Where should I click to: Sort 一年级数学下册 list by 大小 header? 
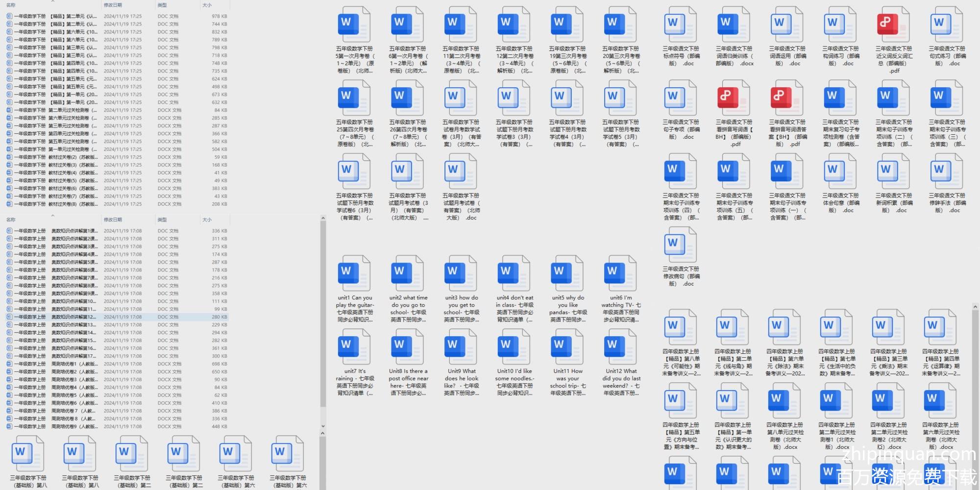207,5
